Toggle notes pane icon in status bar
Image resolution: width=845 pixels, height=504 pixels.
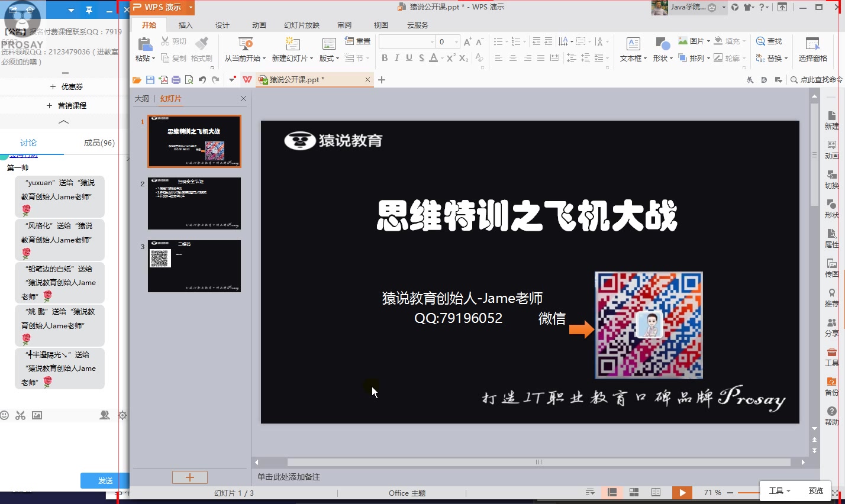click(590, 492)
